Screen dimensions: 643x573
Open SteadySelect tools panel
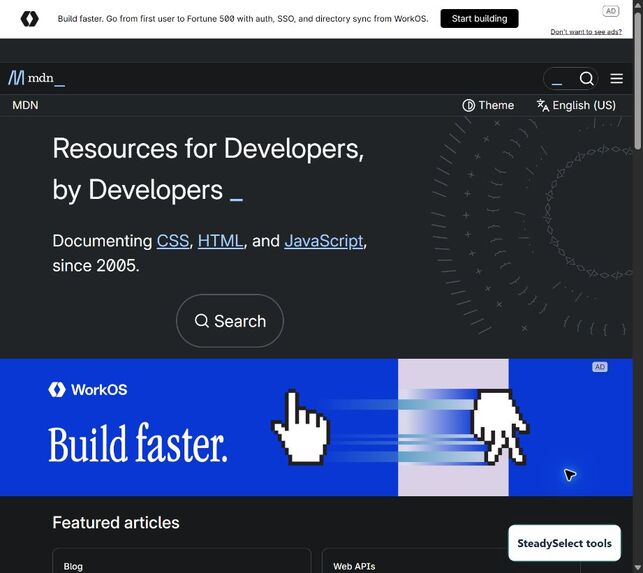tap(564, 543)
